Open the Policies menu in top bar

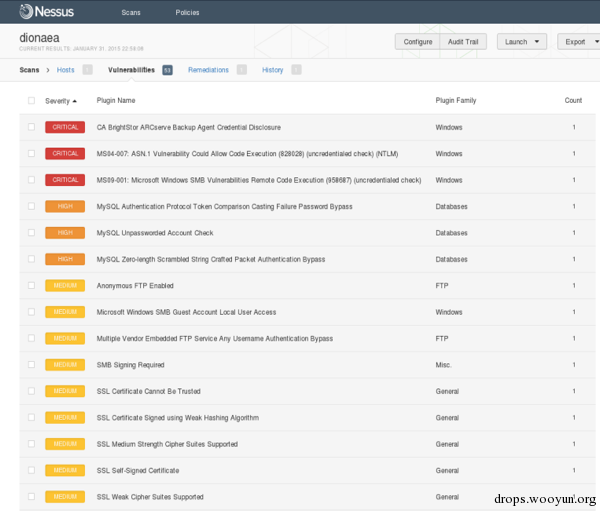click(x=187, y=12)
